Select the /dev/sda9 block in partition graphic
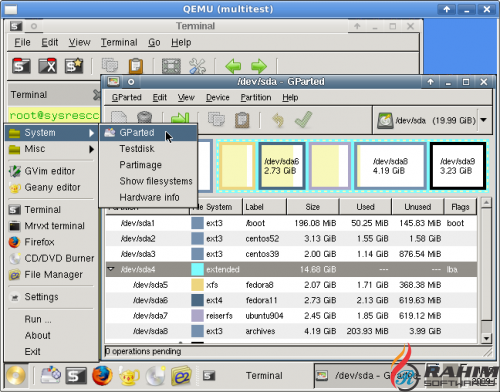The image size is (500, 392). (457, 166)
